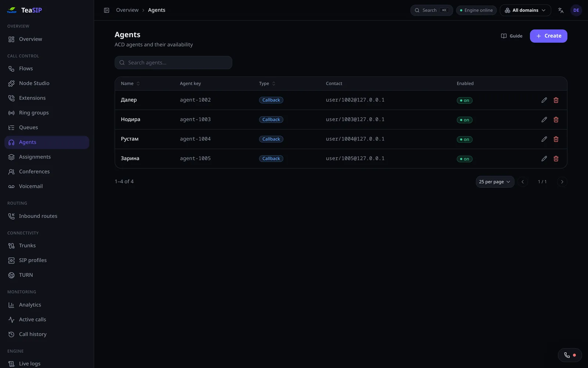Screen dimensions: 588x368
Task: Click the Node Studio puzzle icon
Action: coord(11,84)
